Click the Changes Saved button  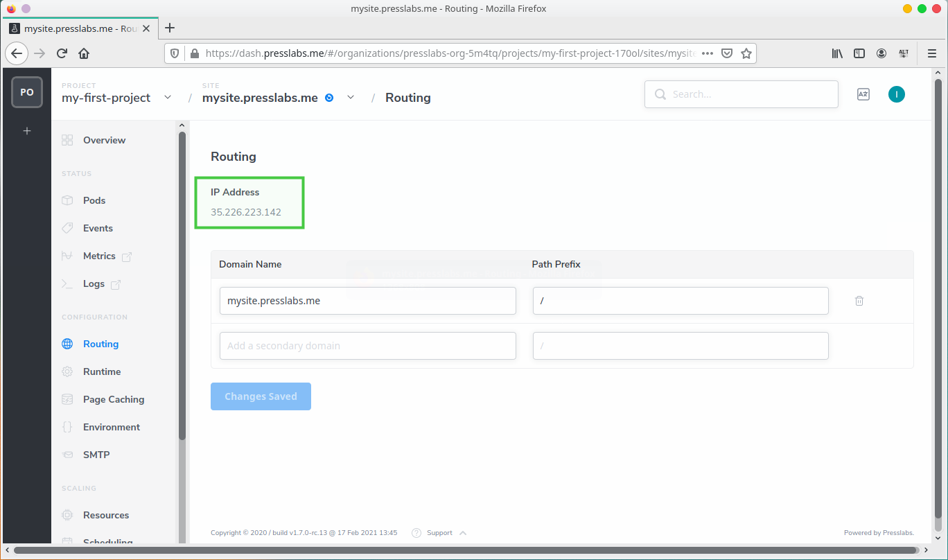click(x=261, y=396)
